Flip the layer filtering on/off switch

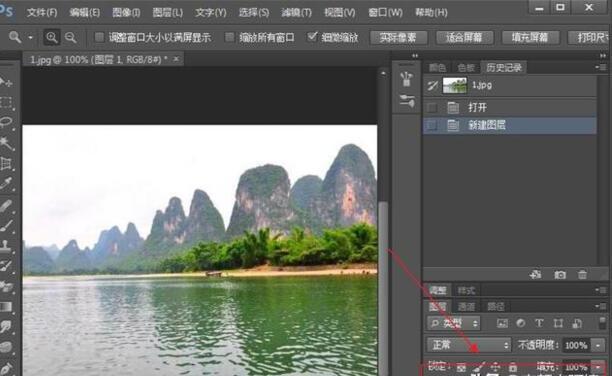602,323
